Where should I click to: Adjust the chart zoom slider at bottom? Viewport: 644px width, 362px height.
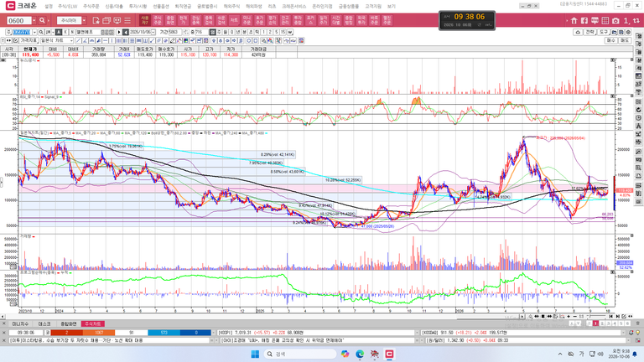click(x=596, y=317)
